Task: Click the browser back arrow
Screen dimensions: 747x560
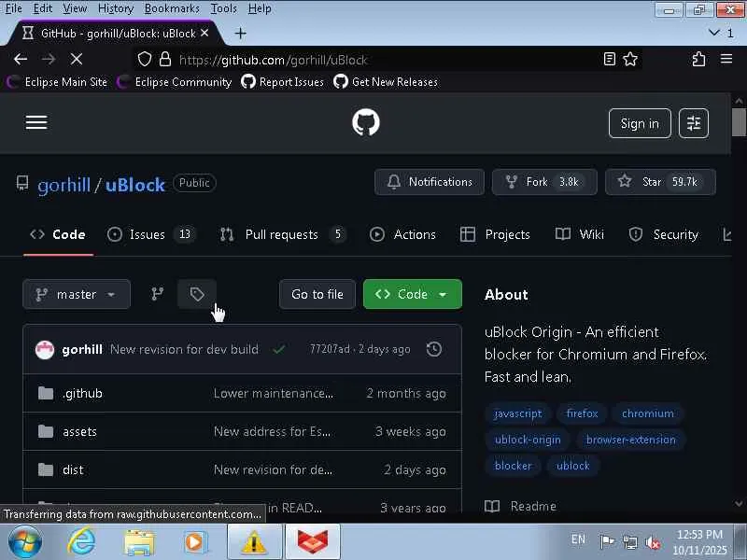Action: pos(21,59)
